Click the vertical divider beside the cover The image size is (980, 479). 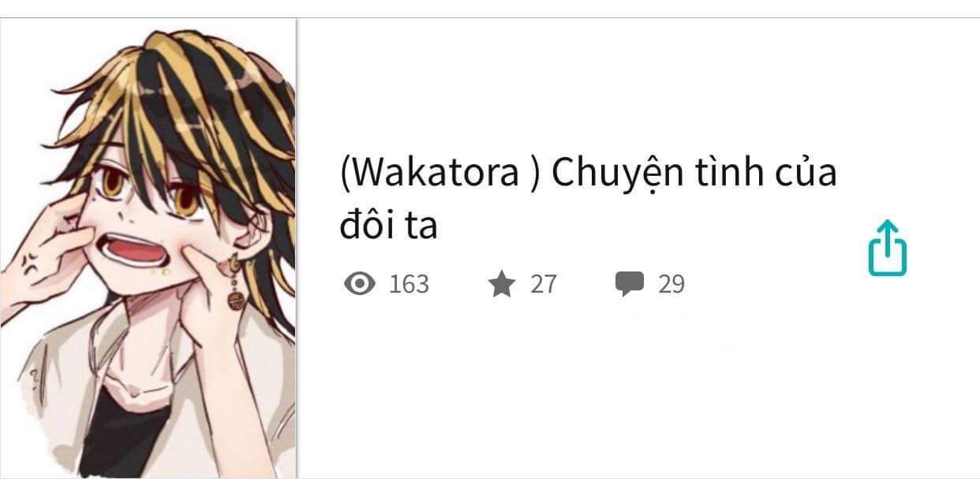click(x=297, y=248)
